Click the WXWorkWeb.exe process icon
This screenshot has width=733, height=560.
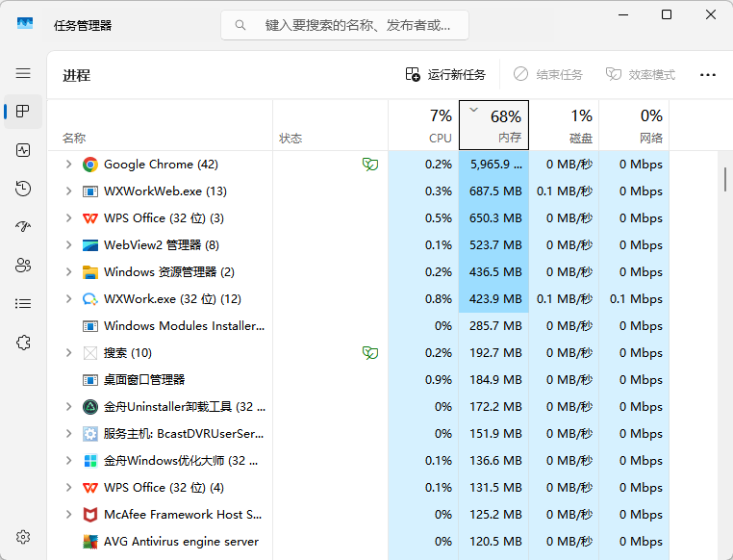[90, 191]
